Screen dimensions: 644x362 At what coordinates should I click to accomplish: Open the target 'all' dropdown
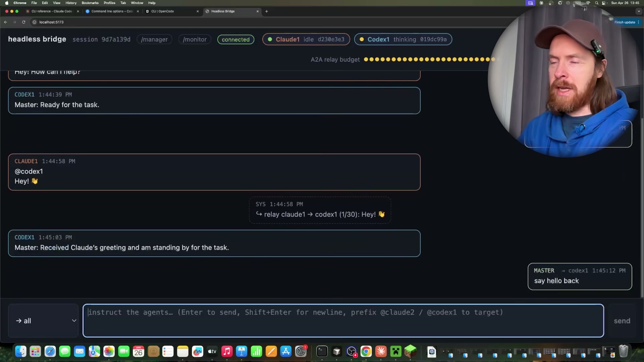[x=43, y=320]
